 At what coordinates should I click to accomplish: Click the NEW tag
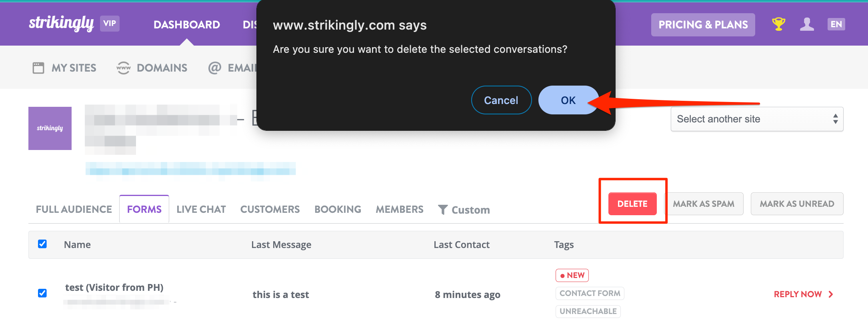[x=572, y=275]
